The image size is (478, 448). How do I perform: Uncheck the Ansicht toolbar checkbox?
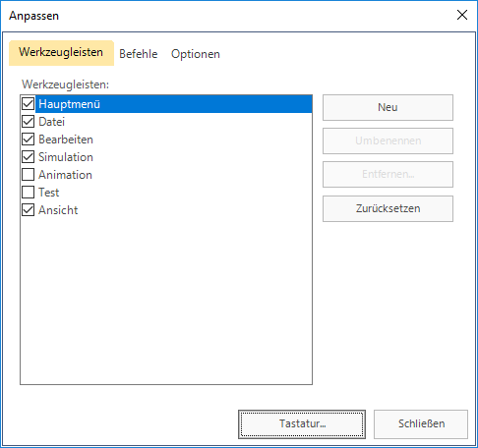(28, 210)
